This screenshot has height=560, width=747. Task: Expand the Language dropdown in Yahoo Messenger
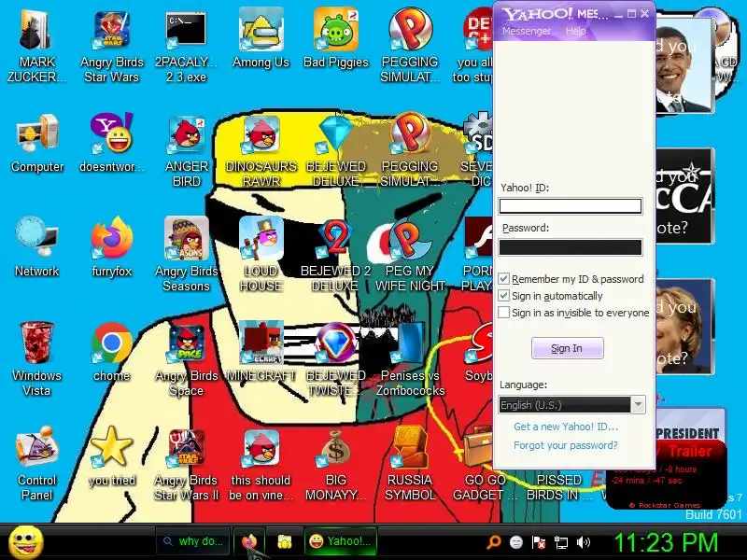pos(638,405)
